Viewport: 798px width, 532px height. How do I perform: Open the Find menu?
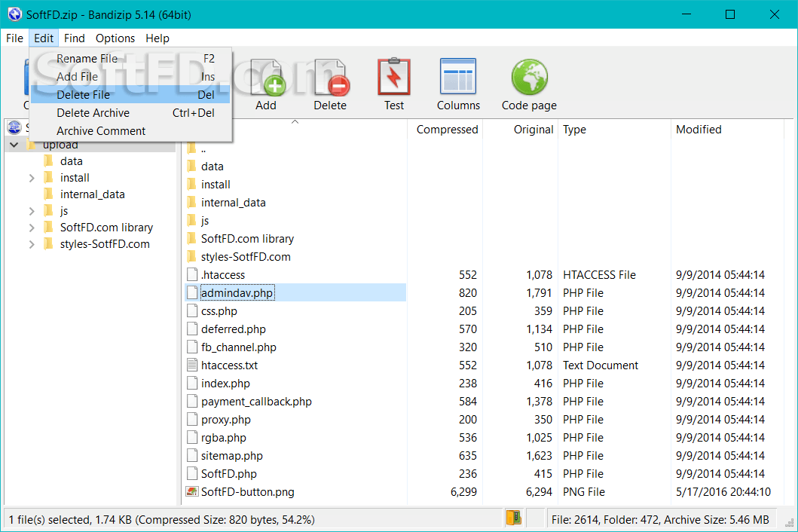pyautogui.click(x=75, y=38)
